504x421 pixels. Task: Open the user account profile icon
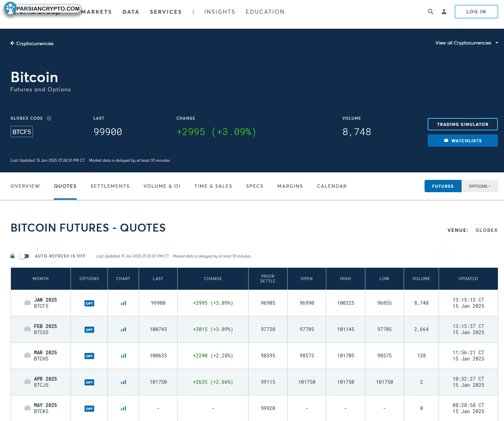[444, 12]
